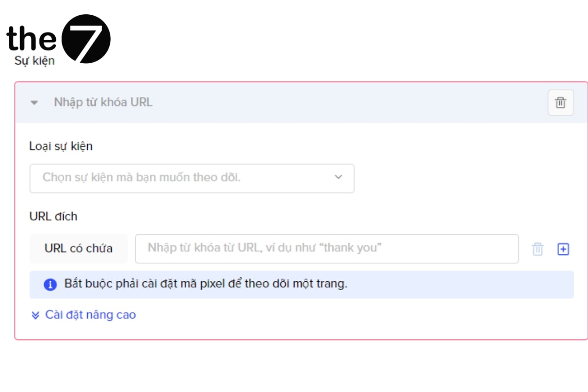Click the Loại sự kiện label
This screenshot has height=392, width=588.
coord(61,146)
